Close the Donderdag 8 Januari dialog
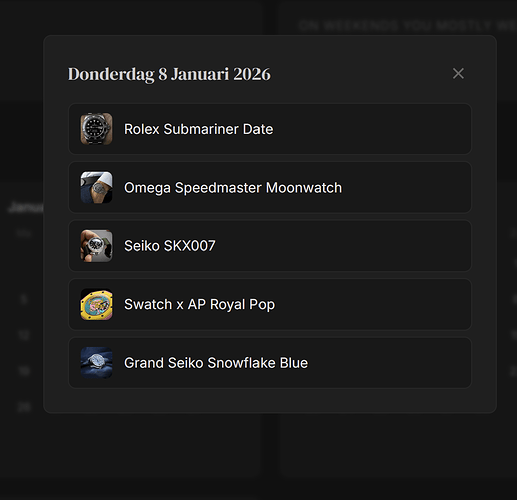517x500 pixels. 458,73
